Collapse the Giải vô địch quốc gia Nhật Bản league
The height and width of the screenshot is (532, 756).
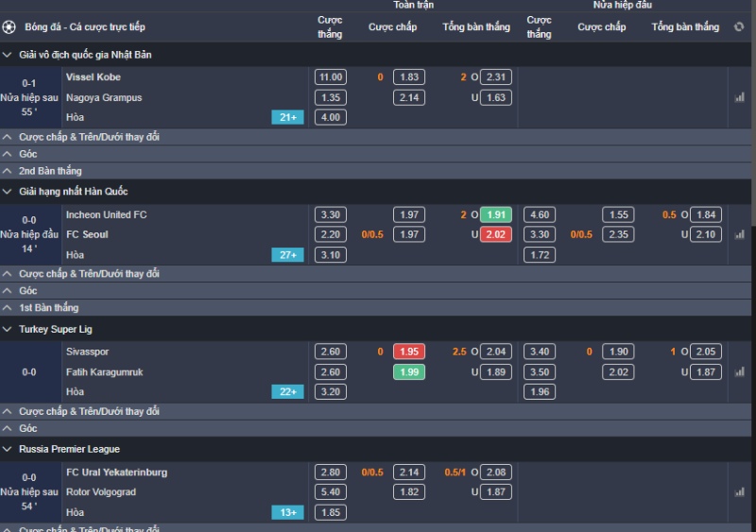pyautogui.click(x=9, y=55)
